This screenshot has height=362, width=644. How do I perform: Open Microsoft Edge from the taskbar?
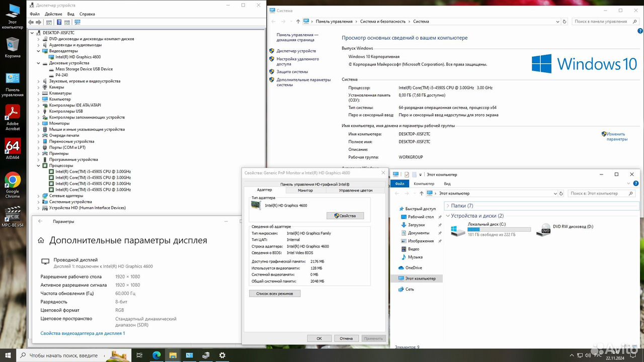click(x=156, y=355)
